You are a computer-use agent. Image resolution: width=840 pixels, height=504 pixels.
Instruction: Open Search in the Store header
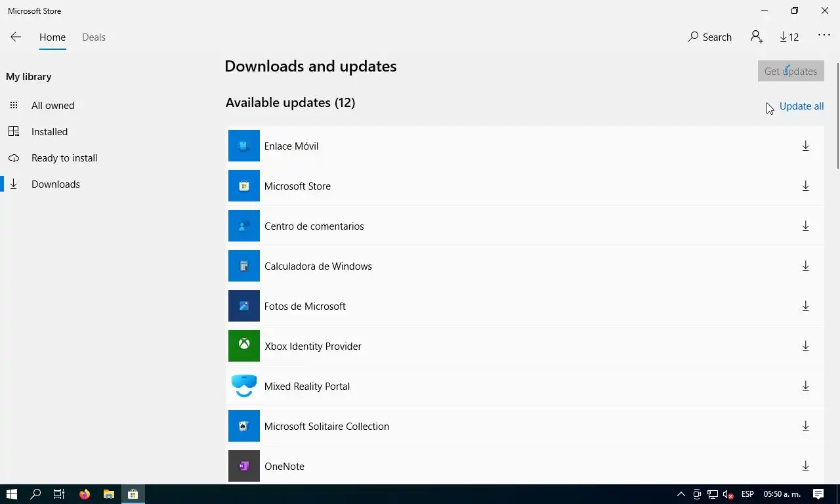point(709,37)
